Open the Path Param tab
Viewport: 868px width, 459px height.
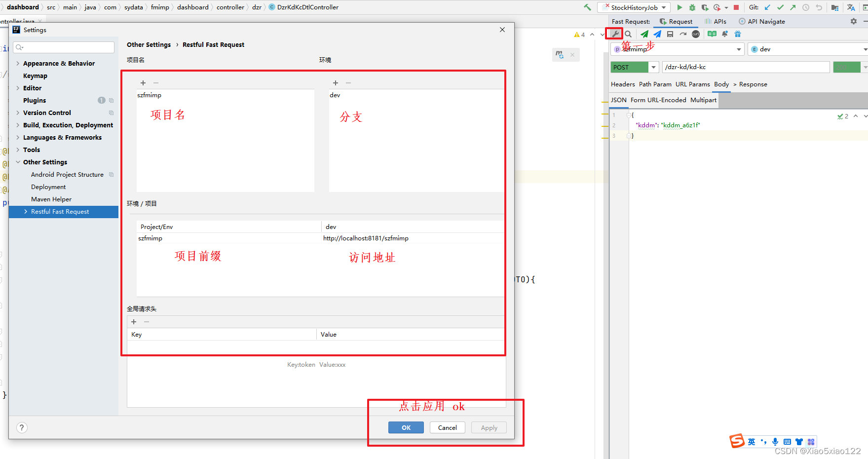[655, 84]
